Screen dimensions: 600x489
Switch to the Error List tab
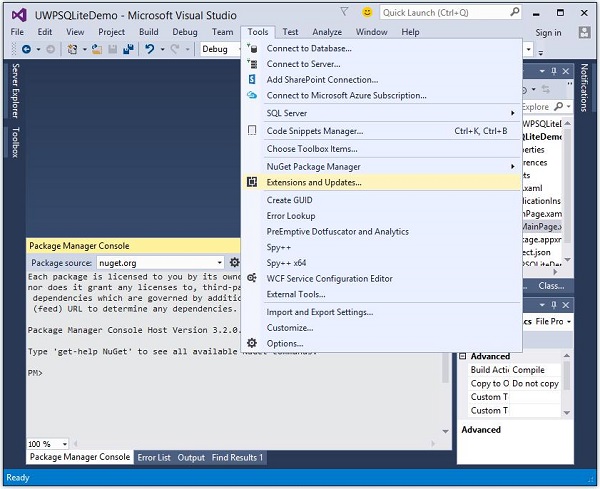click(x=154, y=458)
